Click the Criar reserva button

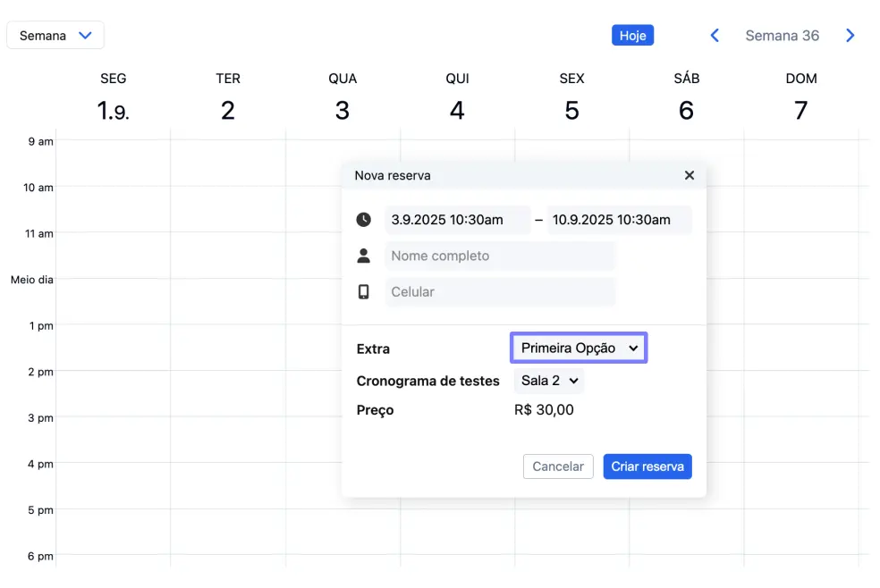click(x=647, y=466)
